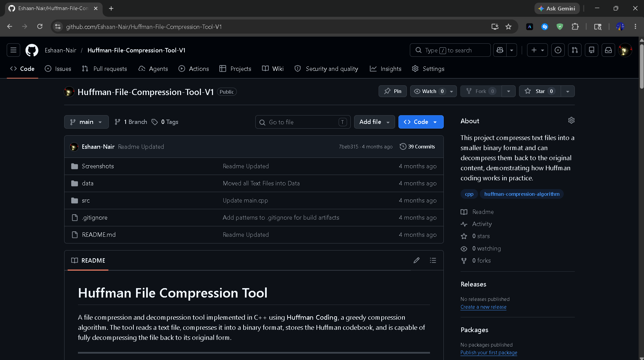
Task: Open README outline list icon
Action: [x=433, y=260]
